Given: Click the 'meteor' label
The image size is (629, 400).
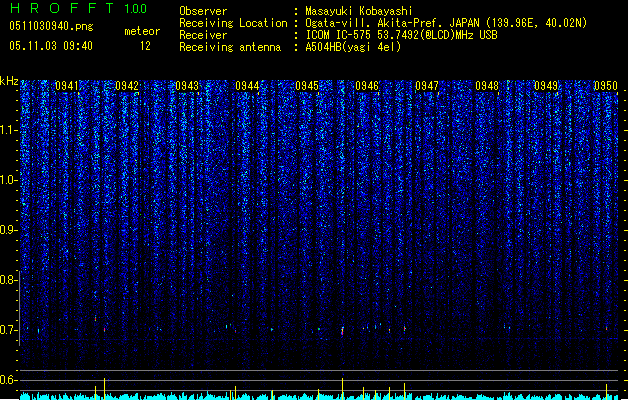Looking at the screenshot, I should [x=142, y=31].
